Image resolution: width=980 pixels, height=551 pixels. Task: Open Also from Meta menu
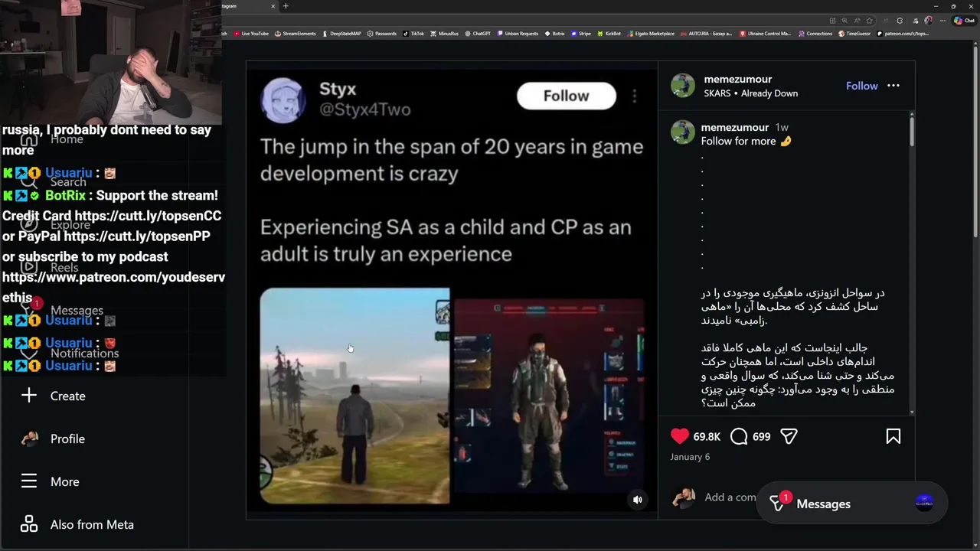77,524
